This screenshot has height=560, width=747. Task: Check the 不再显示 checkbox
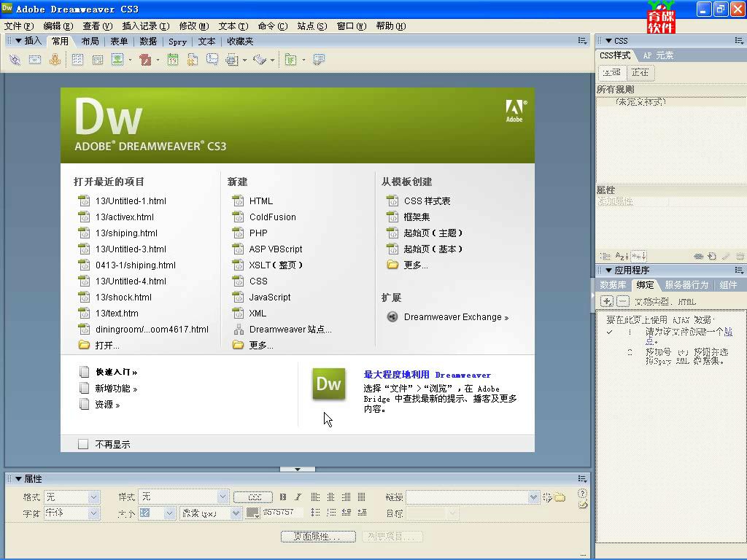[83, 444]
